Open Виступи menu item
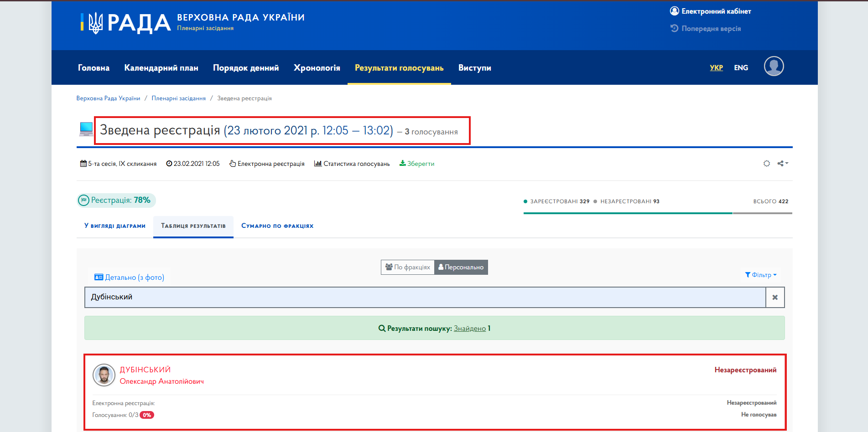 pyautogui.click(x=474, y=67)
